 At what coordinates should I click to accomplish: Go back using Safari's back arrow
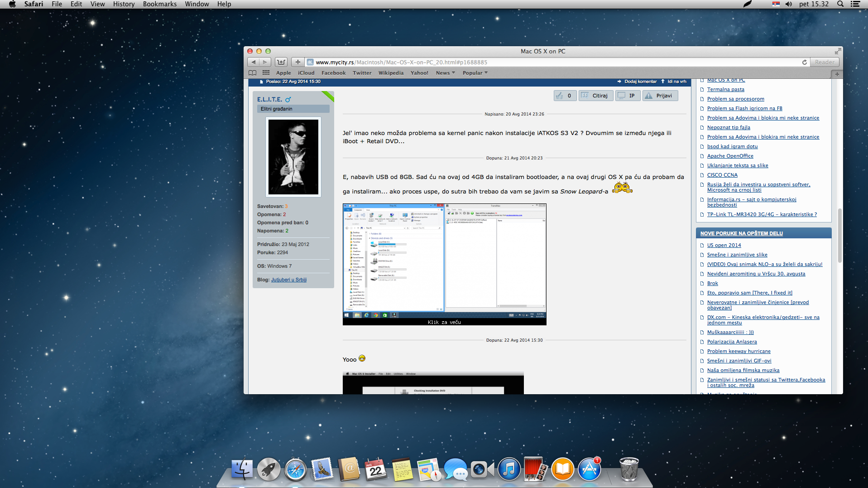pos(254,62)
